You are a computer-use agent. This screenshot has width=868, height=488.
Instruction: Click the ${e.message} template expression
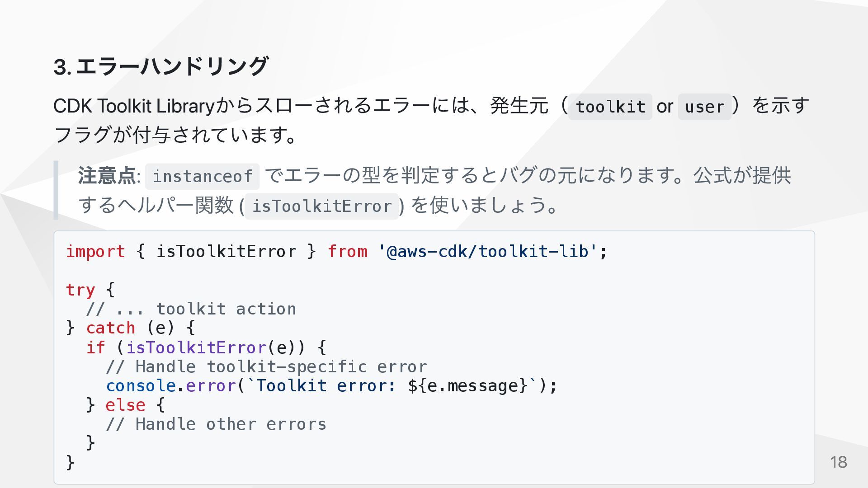[x=468, y=386]
